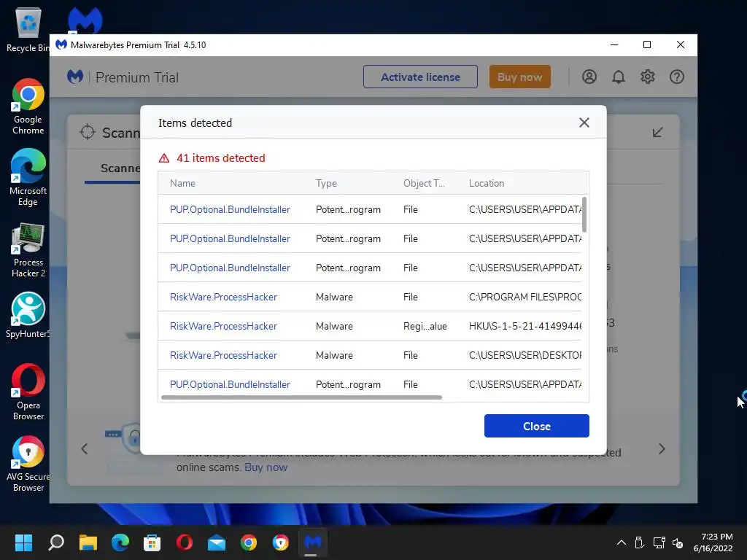Open Chrome from the taskbar
Screen dimensions: 747x560
tap(248, 542)
